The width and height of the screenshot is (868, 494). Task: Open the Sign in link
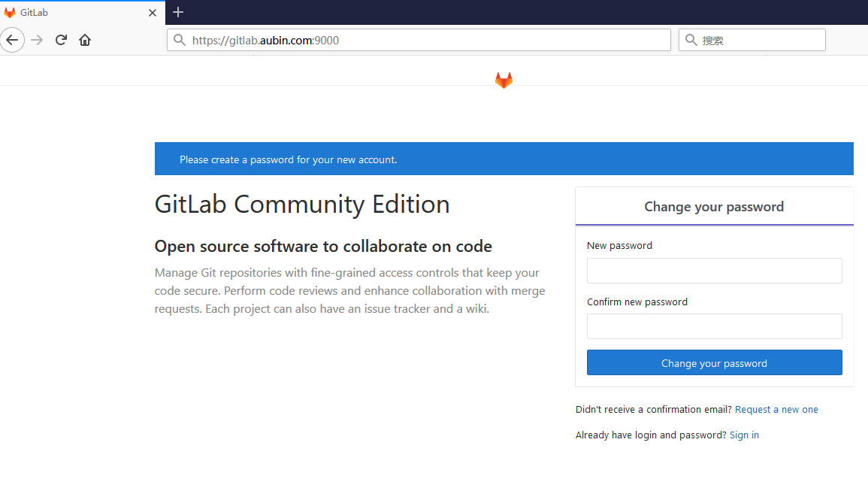[744, 435]
